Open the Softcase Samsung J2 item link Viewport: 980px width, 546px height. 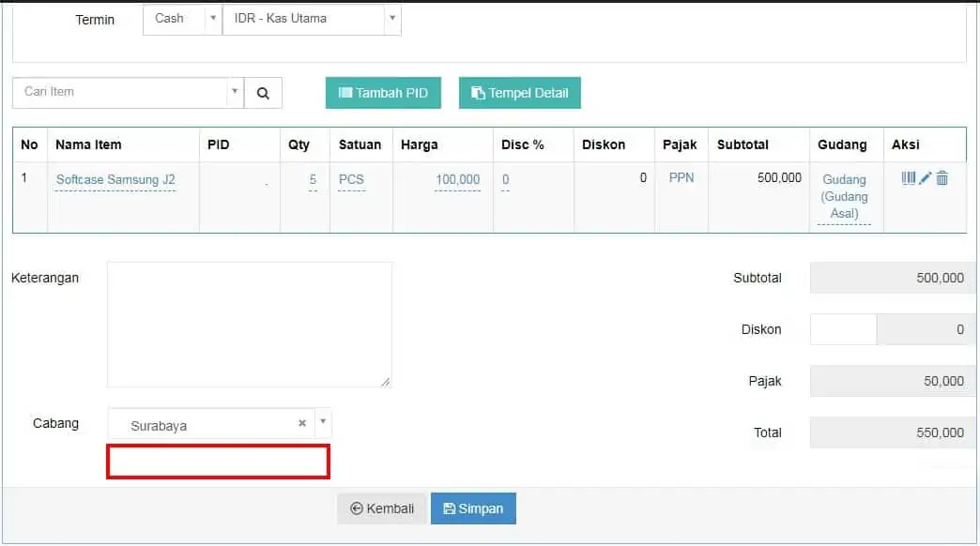click(115, 180)
